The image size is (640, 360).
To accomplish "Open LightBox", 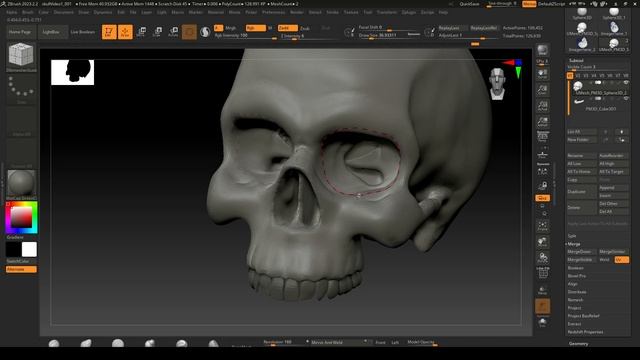I will pyautogui.click(x=52, y=32).
